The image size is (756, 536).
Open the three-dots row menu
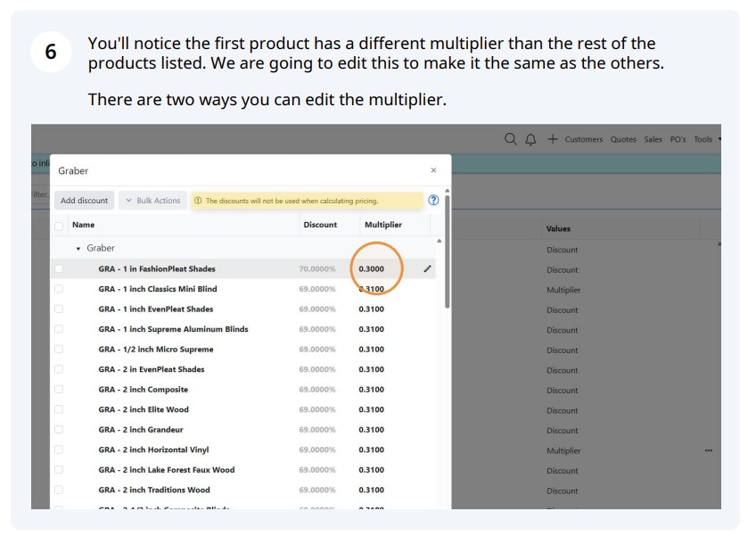[x=708, y=450]
